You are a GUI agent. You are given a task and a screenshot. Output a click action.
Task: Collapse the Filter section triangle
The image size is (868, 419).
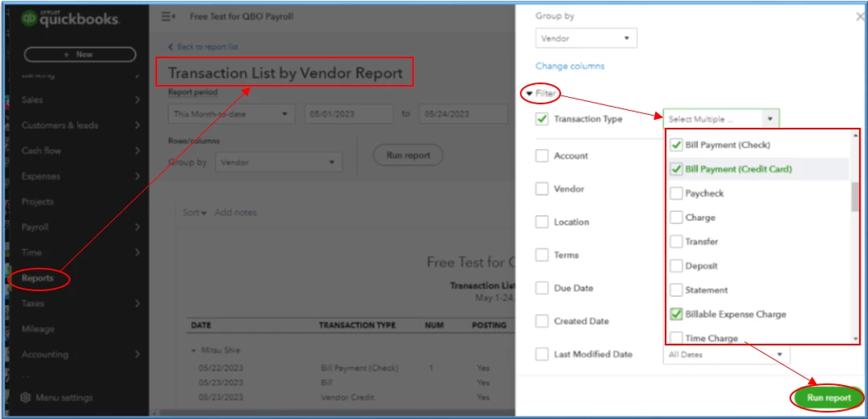coord(530,94)
